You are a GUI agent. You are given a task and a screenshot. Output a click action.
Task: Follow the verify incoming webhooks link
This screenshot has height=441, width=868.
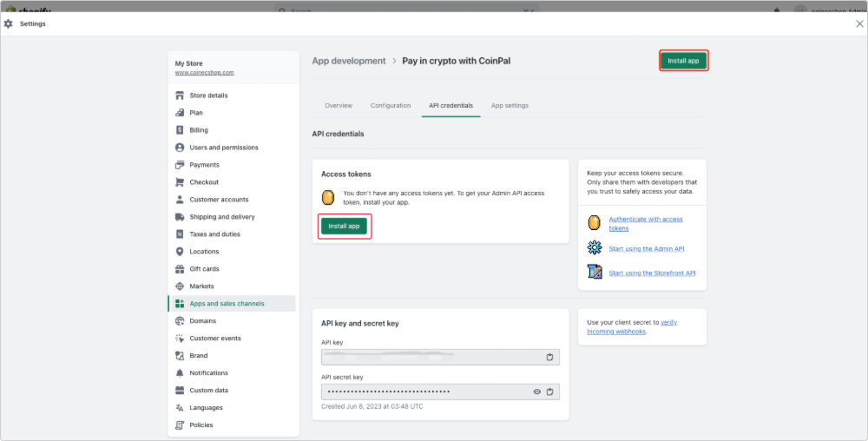pos(632,327)
